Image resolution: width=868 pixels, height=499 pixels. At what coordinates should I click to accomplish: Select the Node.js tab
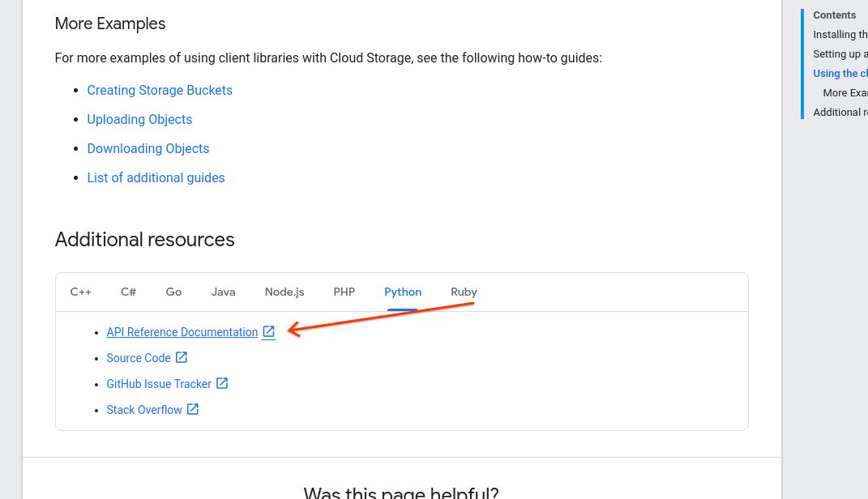pyautogui.click(x=284, y=292)
